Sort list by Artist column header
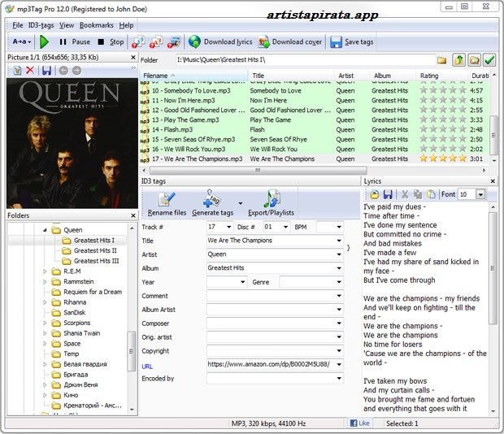504x434 pixels. tap(351, 76)
